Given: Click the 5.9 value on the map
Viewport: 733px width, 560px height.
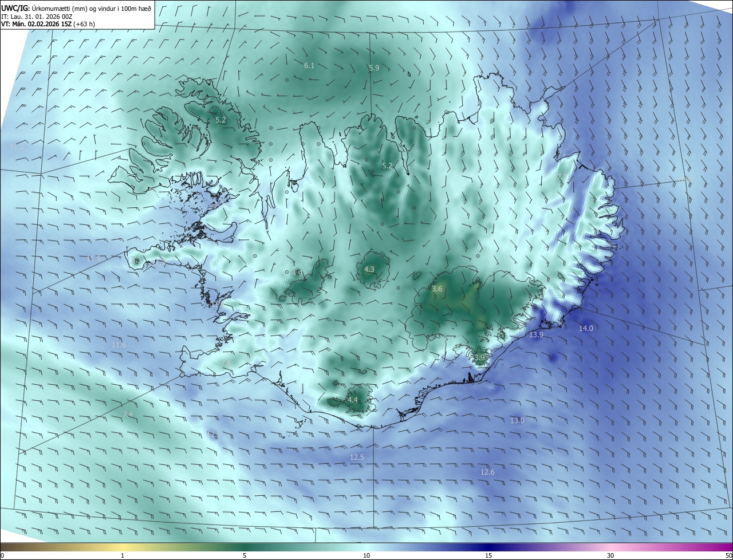Looking at the screenshot, I should click(x=374, y=68).
